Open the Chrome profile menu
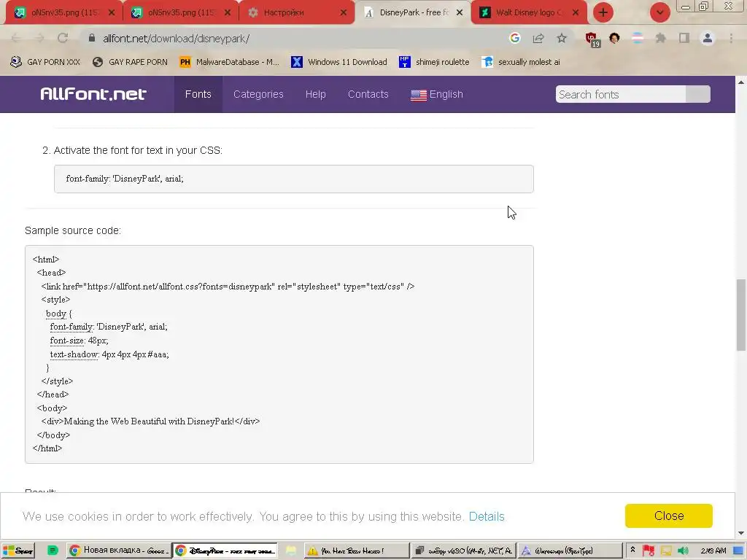Image resolution: width=747 pixels, height=560 pixels. [708, 38]
